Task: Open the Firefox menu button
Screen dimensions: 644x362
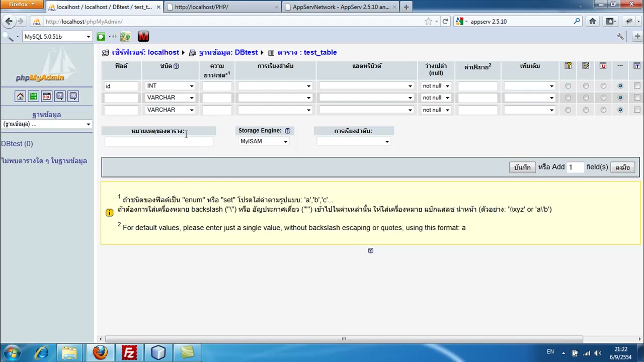Action: 22,4
